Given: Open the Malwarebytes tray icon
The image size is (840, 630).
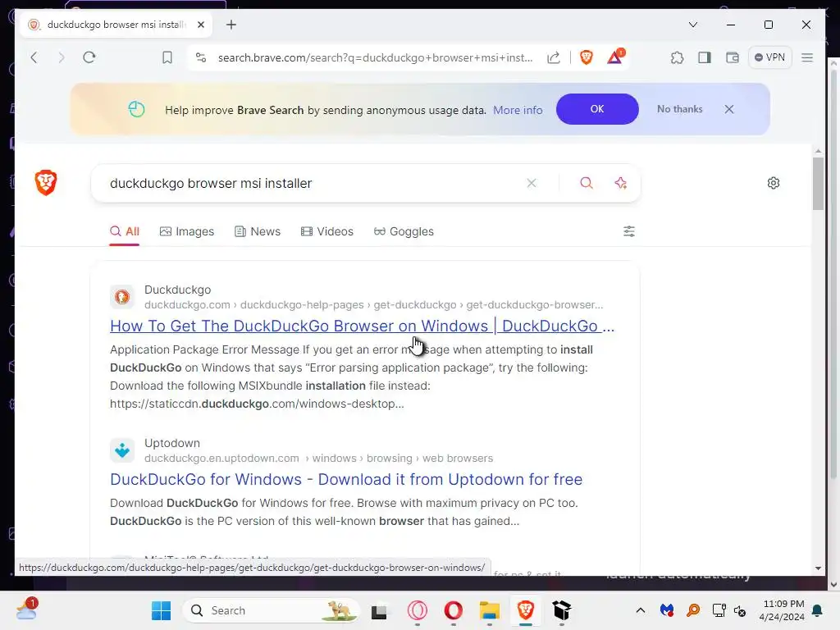Looking at the screenshot, I should click(666, 610).
